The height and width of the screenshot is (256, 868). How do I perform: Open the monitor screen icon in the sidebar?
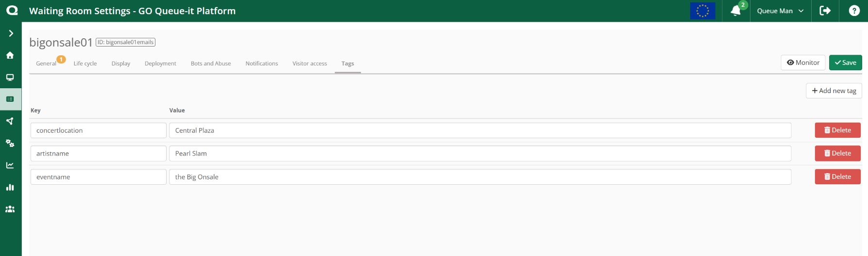click(x=10, y=78)
